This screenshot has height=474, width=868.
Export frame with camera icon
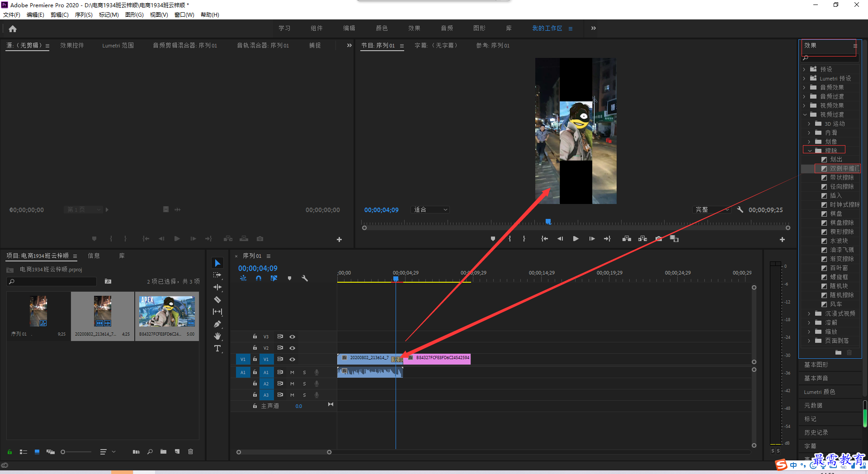[659, 239]
